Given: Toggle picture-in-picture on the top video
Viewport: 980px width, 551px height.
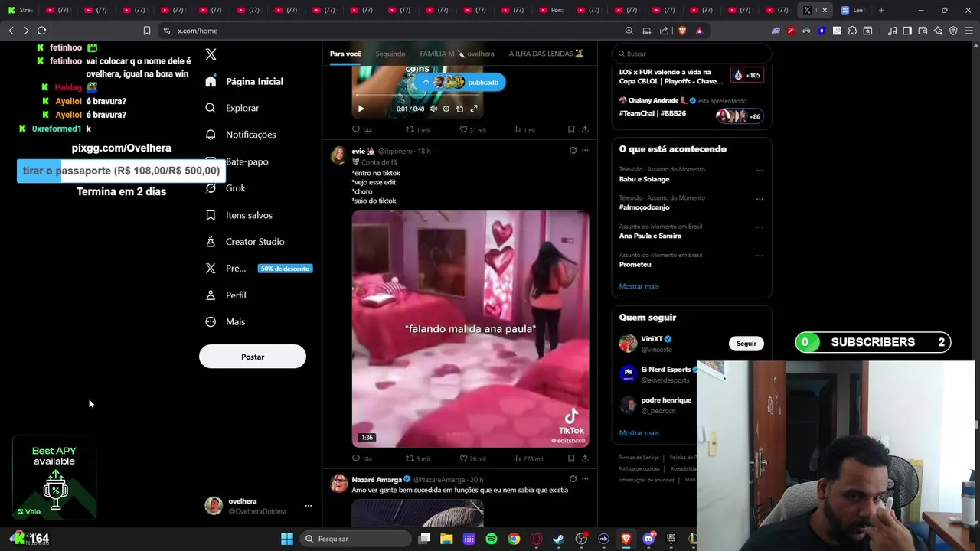Looking at the screenshot, I should (459, 109).
